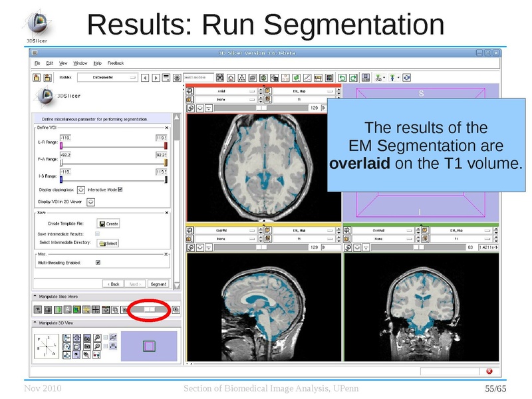This screenshot has width=532, height=399.
Task: Open the Select icon for intermediate directory
Action: [x=108, y=243]
